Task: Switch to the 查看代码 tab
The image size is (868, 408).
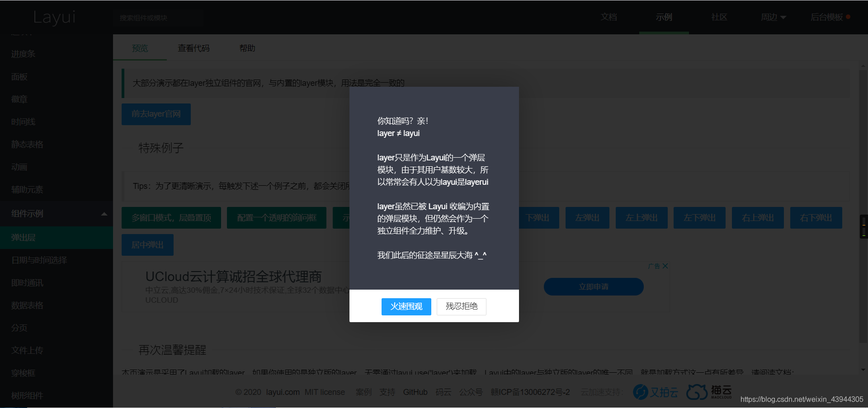Action: click(x=193, y=48)
